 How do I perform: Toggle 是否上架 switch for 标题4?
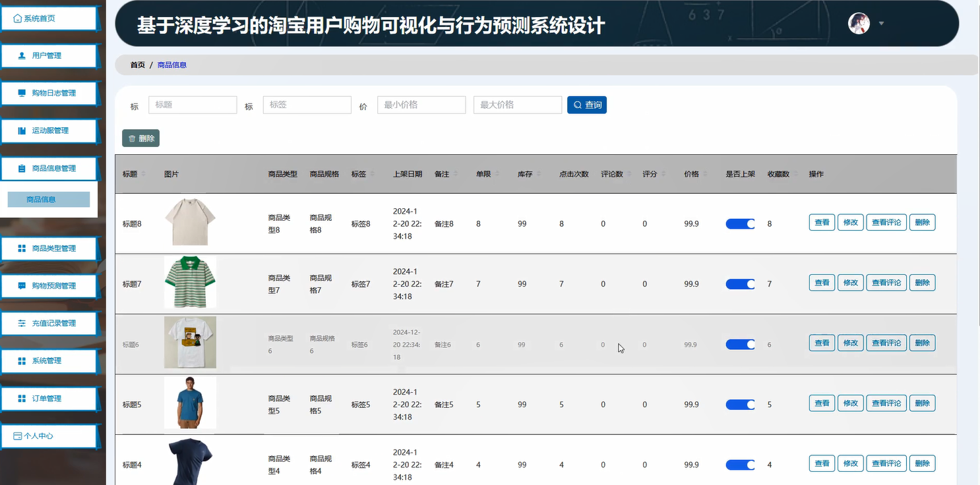point(740,465)
